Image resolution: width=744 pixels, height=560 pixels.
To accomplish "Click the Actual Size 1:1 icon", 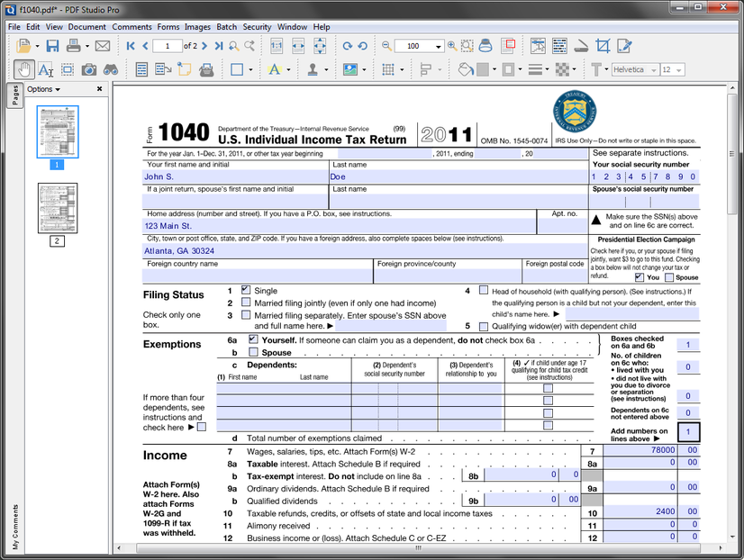I will pos(277,46).
